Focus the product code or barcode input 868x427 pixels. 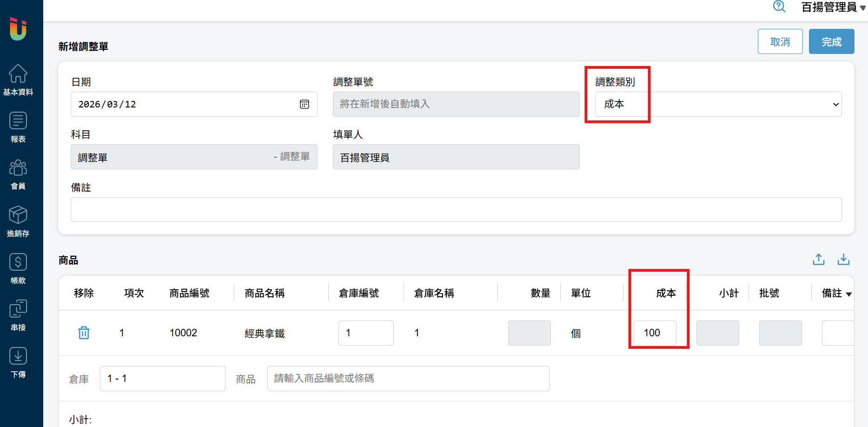point(408,379)
